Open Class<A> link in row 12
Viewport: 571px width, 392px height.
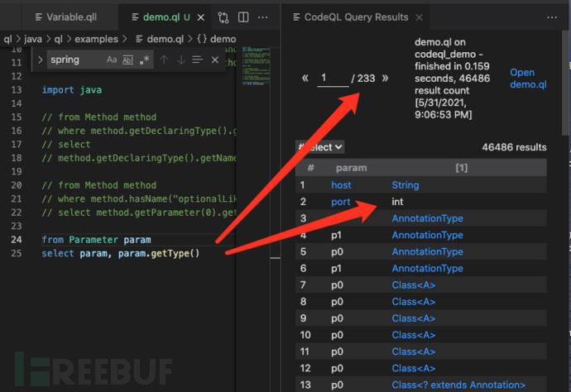[x=414, y=368]
